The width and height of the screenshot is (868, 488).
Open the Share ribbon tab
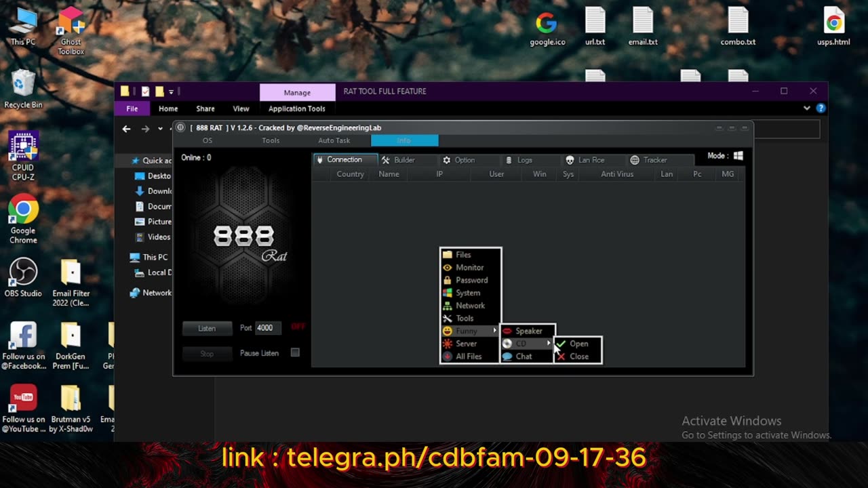(x=205, y=108)
